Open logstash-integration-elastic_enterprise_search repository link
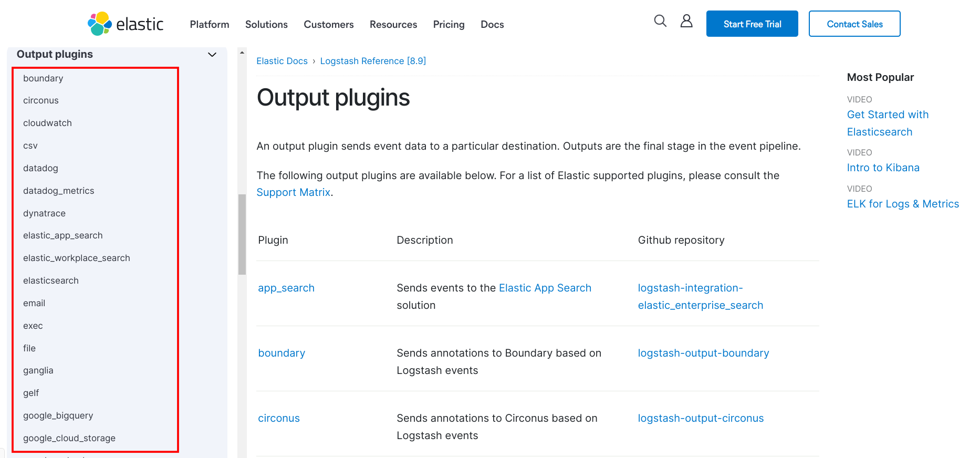980x458 pixels. pos(701,296)
